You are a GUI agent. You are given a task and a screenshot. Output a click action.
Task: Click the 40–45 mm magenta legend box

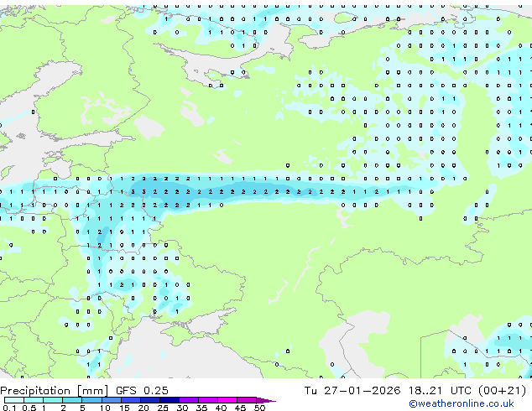227,400
